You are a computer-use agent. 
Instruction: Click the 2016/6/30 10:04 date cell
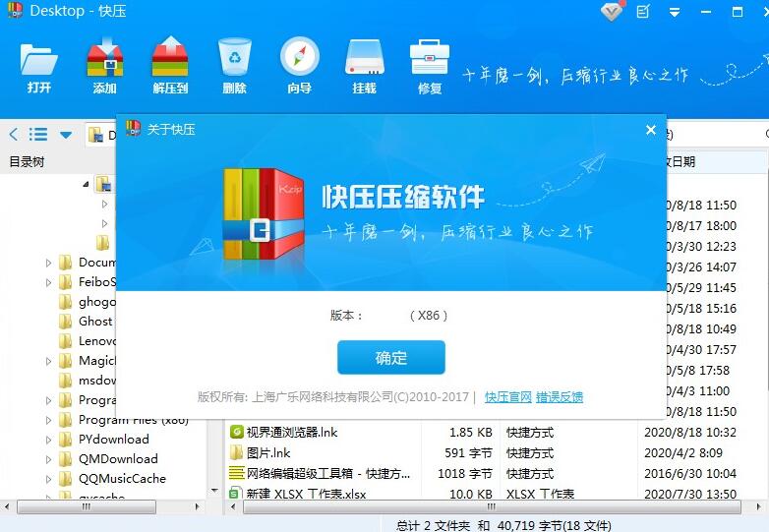(x=690, y=473)
